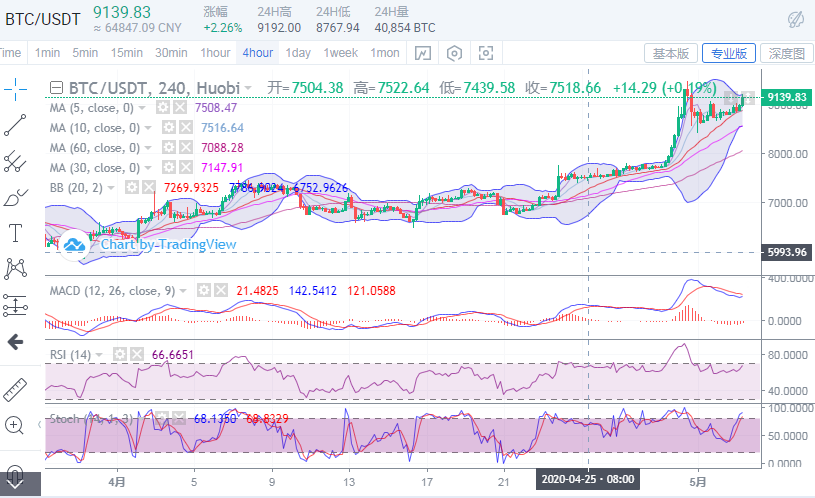
Task: Choose the pitchfork drawing tool
Action: (15, 160)
